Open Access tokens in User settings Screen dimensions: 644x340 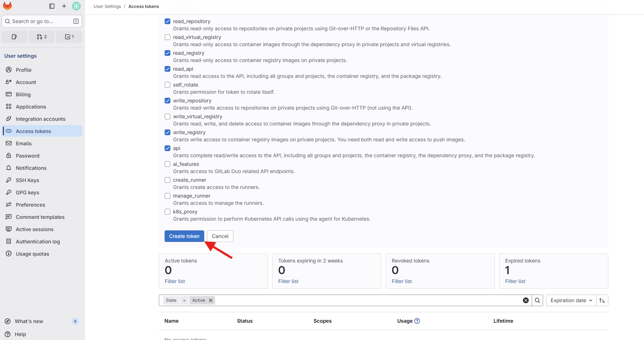[33, 131]
